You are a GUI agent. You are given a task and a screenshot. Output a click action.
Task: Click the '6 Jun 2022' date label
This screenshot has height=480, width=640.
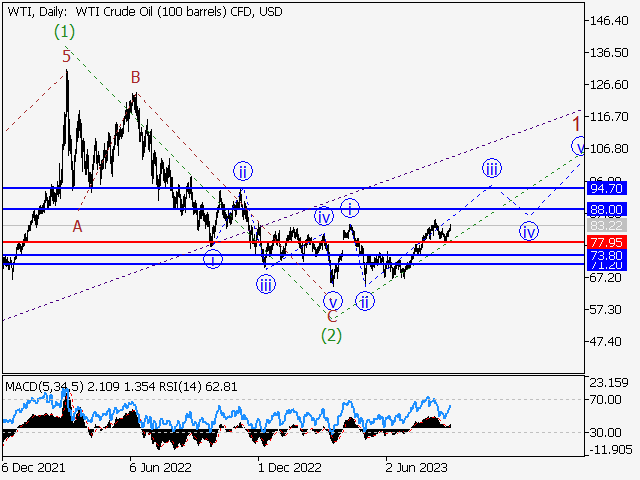point(160,467)
